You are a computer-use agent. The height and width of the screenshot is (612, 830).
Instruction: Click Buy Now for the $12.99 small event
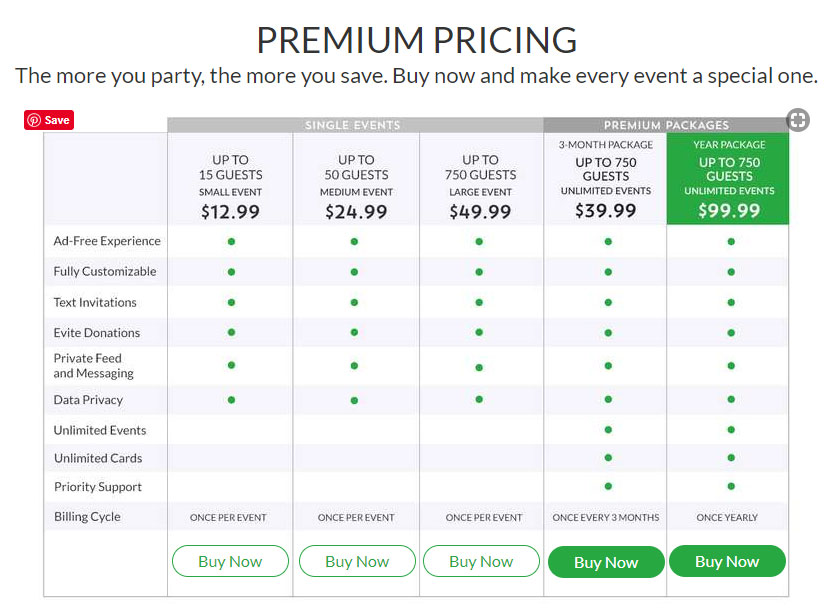[x=230, y=561]
